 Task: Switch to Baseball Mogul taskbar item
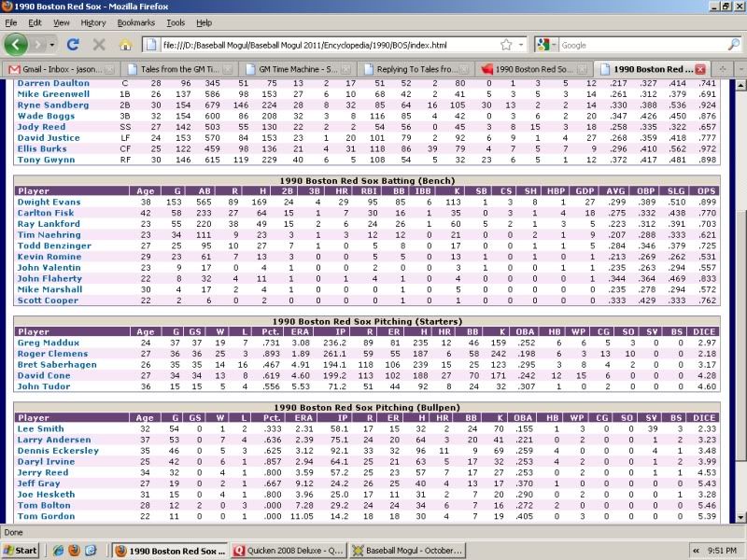coord(407,551)
